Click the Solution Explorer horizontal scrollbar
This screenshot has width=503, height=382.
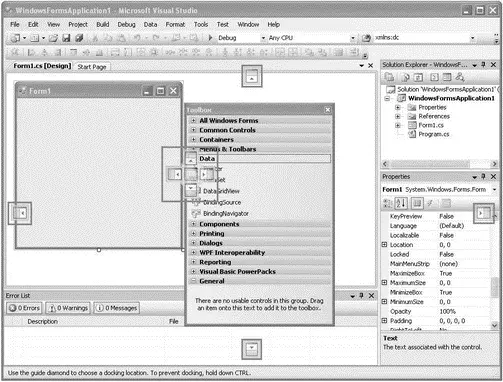click(440, 164)
